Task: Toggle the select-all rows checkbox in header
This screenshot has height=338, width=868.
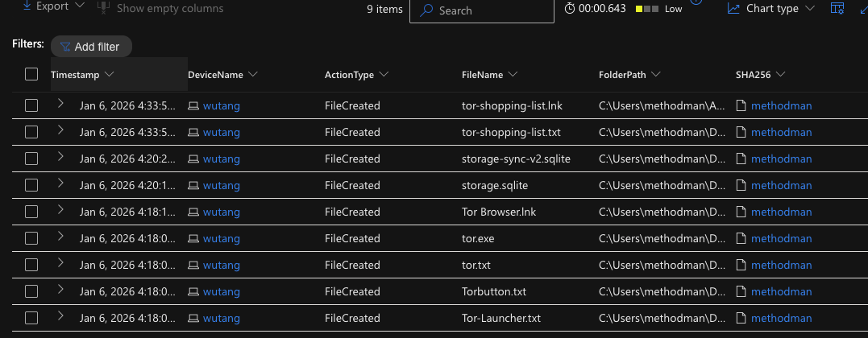Action: (x=31, y=74)
